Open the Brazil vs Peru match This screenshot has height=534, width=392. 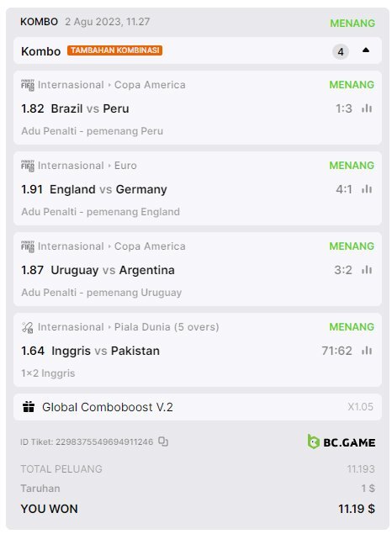90,108
